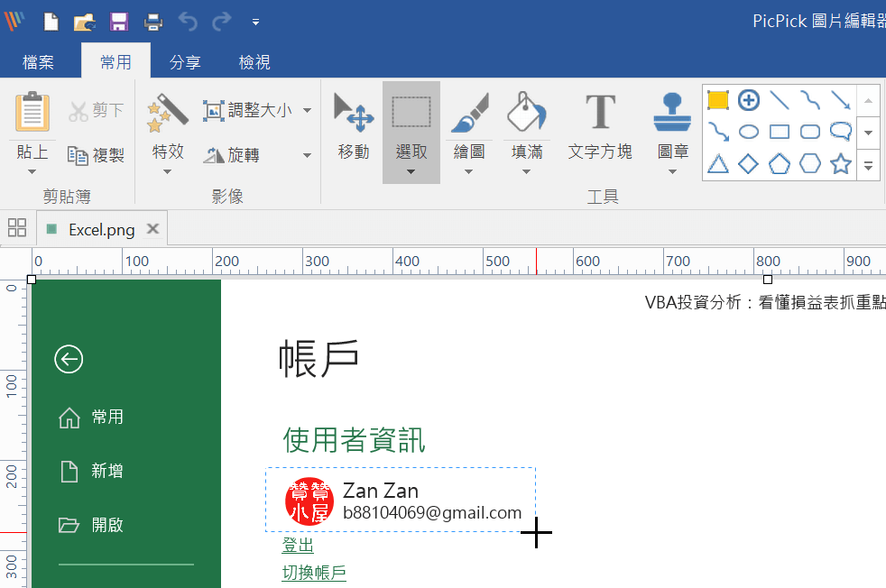
Task: Click the back arrow circle in image
Action: (x=69, y=359)
